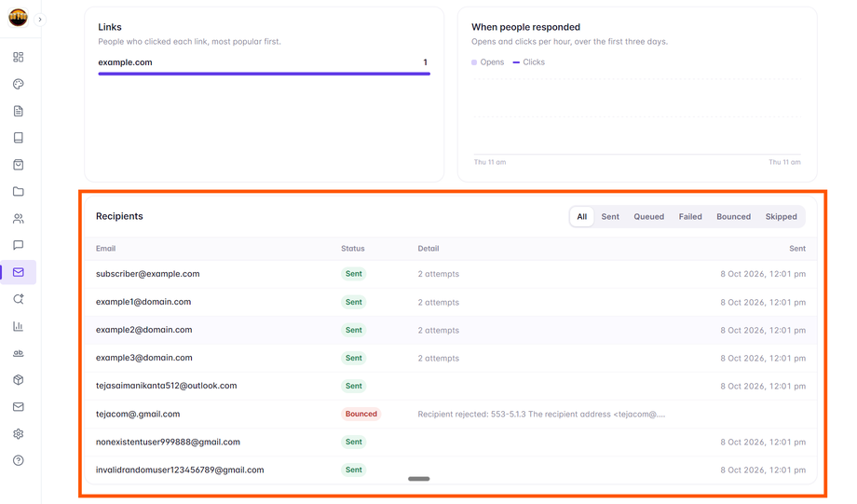This screenshot has width=857, height=504.
Task: Click example2@domain.com recipient email
Action: 143,330
